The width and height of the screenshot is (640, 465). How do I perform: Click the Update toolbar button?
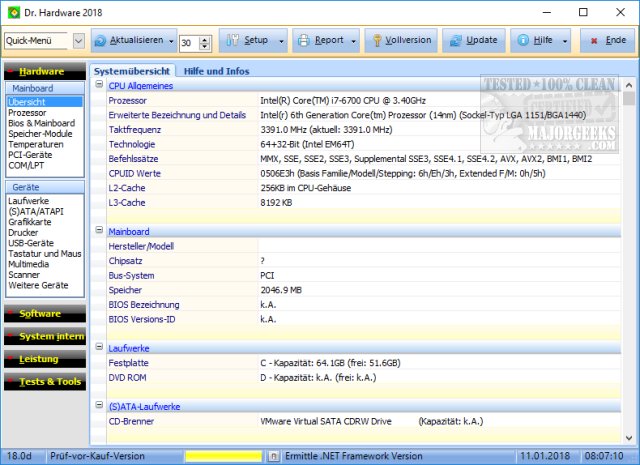(x=472, y=42)
